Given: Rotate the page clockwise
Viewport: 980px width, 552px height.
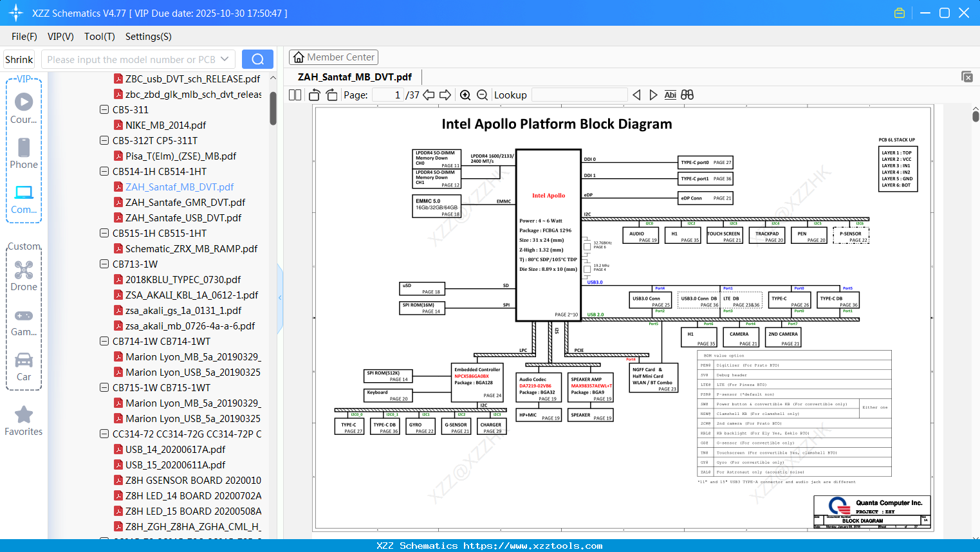Looking at the screenshot, I should pyautogui.click(x=331, y=95).
